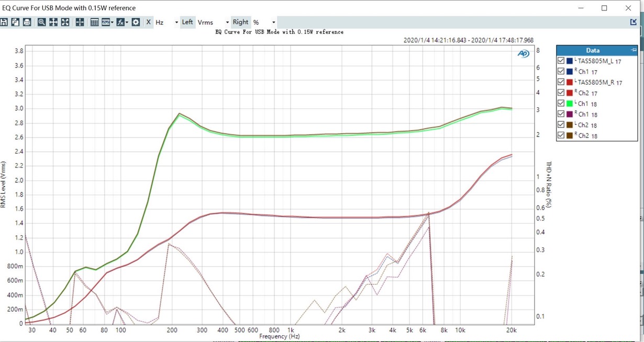Click the copy graph icon

(15, 22)
